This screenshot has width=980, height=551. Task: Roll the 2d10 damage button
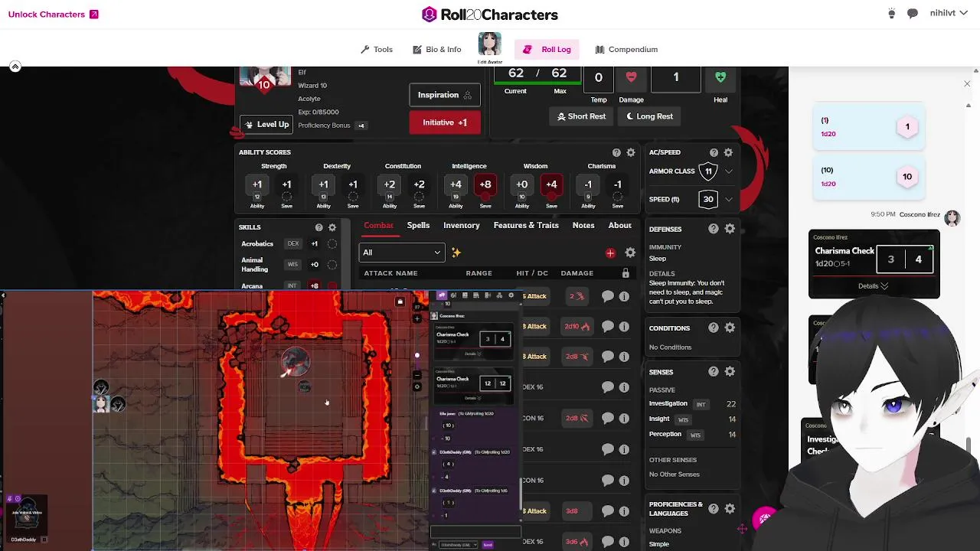pos(577,327)
